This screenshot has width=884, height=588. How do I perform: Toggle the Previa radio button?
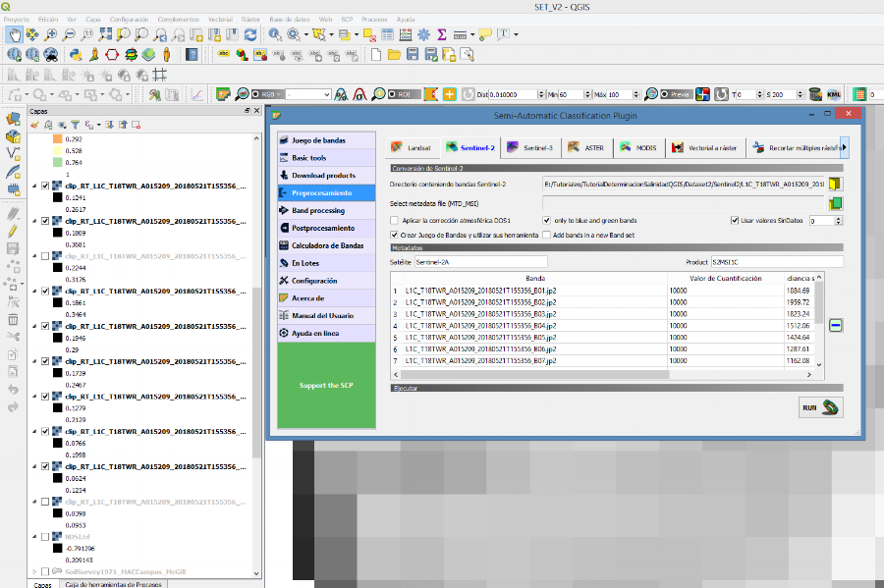point(665,94)
